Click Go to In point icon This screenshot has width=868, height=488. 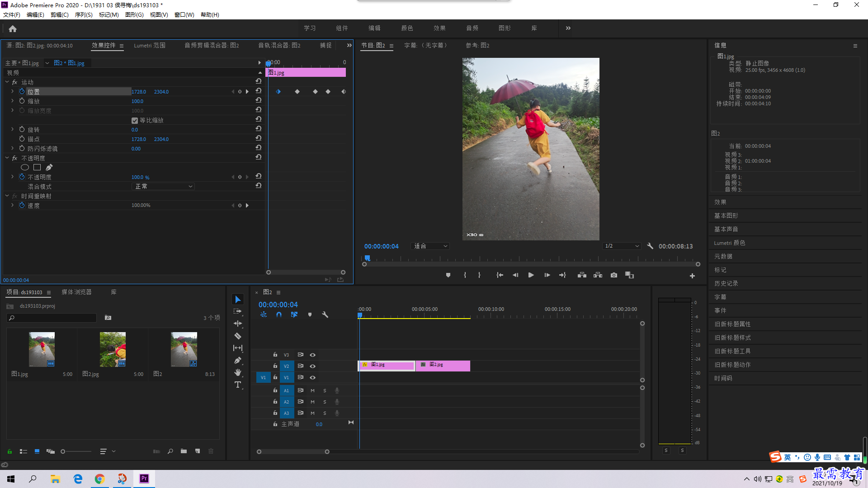click(500, 275)
